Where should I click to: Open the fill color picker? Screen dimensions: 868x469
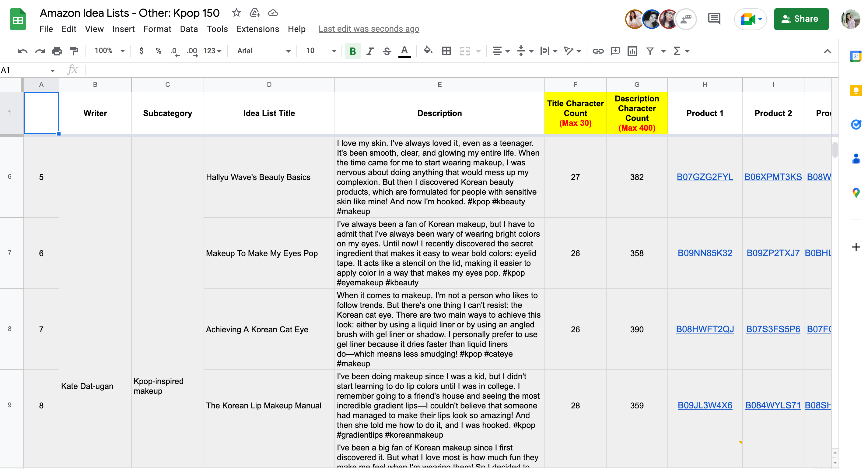(428, 51)
